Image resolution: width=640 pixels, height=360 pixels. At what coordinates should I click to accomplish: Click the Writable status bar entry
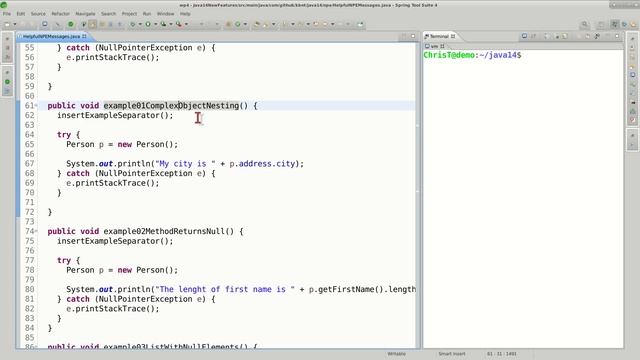396,354
